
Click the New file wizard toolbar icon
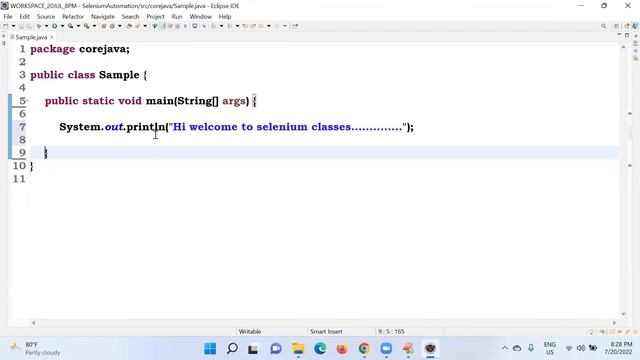point(6,26)
